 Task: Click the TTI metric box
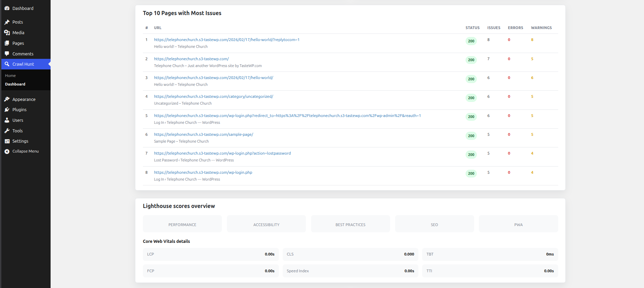point(490,271)
